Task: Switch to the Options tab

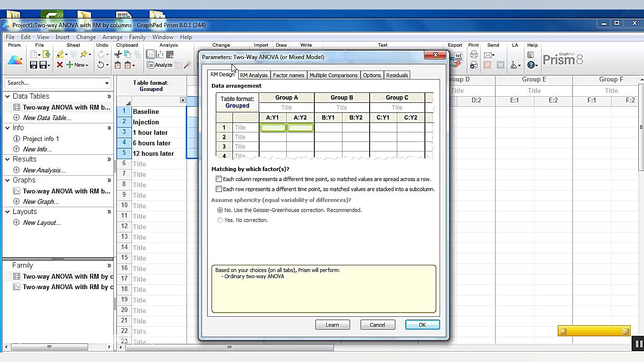Action: point(372,75)
